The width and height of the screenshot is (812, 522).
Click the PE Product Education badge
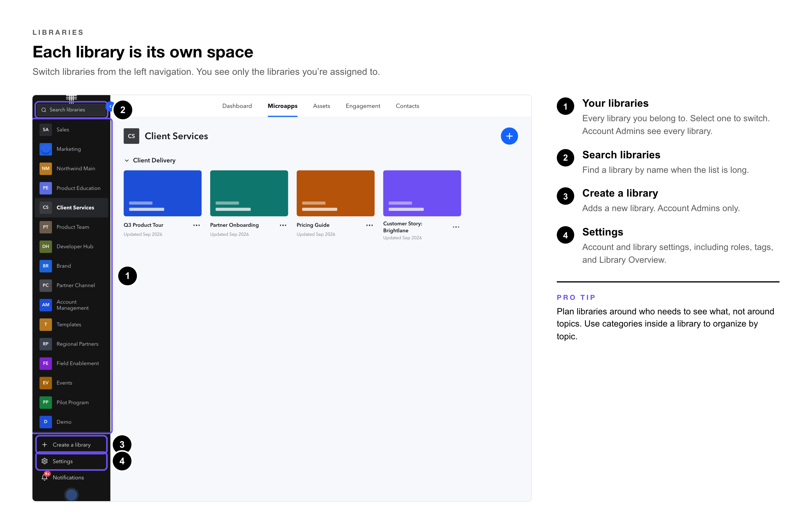tap(46, 188)
